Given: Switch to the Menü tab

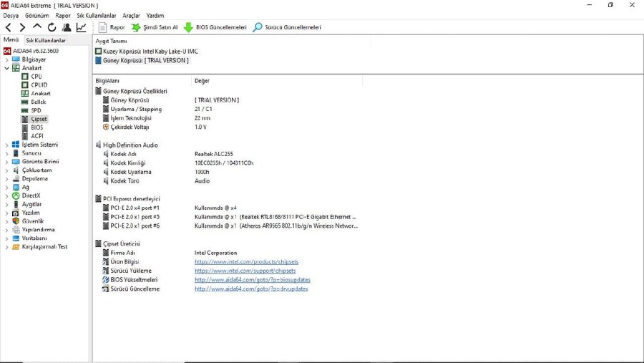Looking at the screenshot, I should coord(11,40).
